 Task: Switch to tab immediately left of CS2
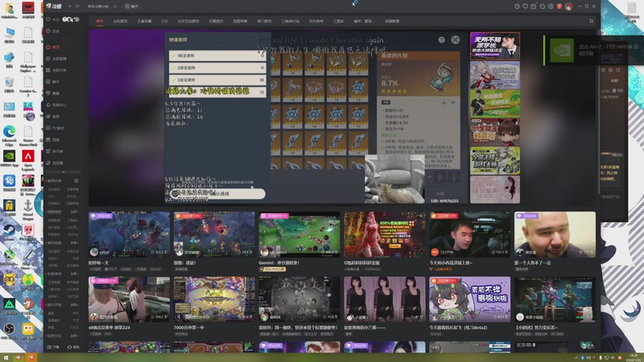(144, 21)
